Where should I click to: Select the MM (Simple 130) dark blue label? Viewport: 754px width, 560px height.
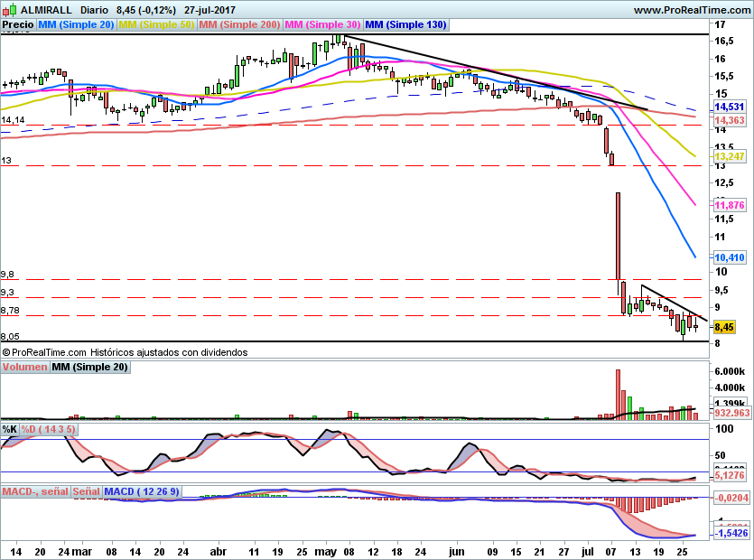[405, 24]
